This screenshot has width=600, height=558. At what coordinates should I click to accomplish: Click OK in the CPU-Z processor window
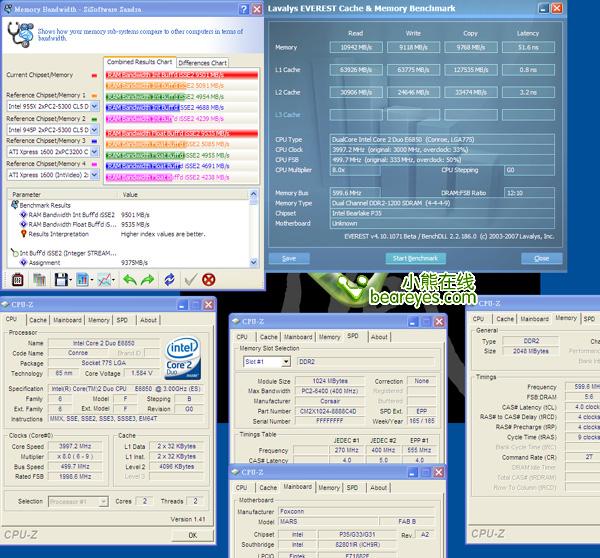point(192,535)
